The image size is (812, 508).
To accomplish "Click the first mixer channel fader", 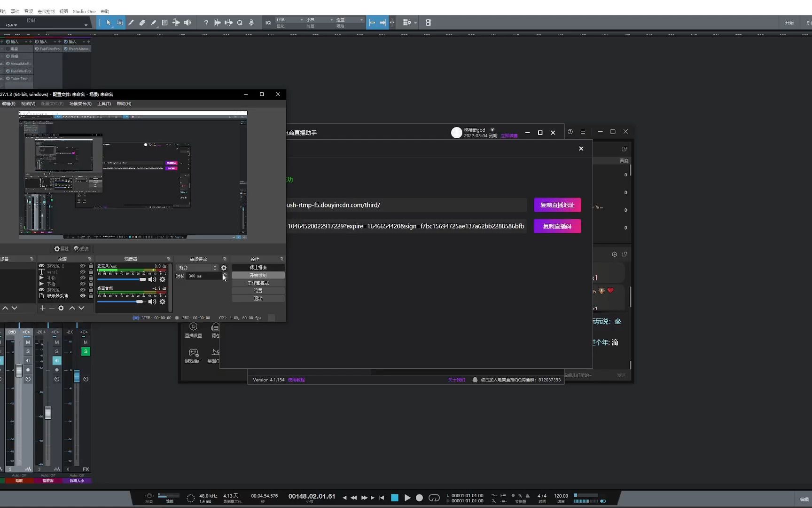I will [19, 371].
